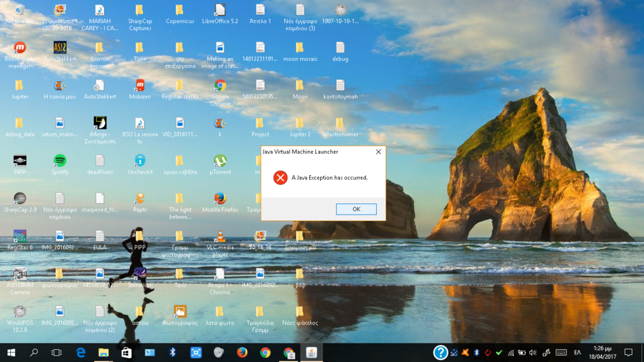Close the Java Virtual Machine Launcher dialog
Viewport: 644px width, 362px height.
(378, 152)
